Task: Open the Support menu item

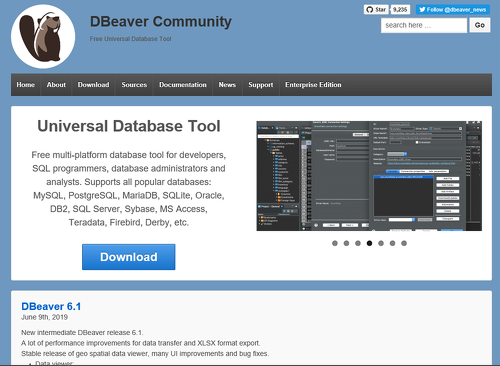Action: [261, 85]
